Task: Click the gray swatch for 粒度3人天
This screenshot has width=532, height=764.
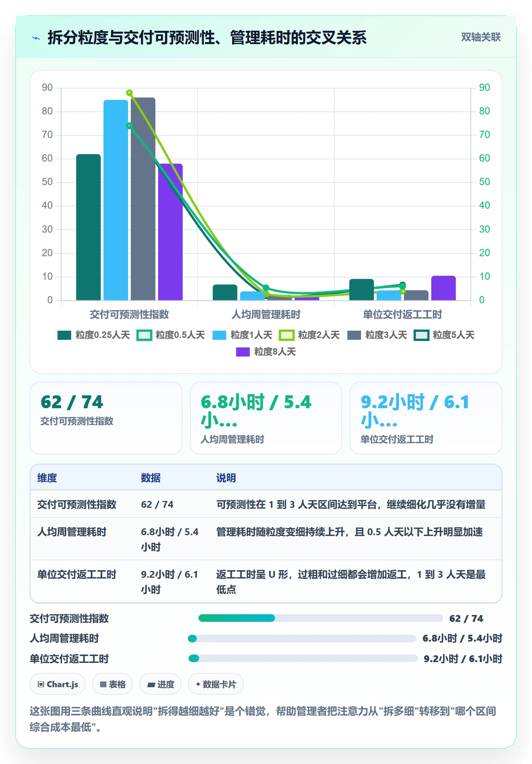Action: pyautogui.click(x=354, y=335)
